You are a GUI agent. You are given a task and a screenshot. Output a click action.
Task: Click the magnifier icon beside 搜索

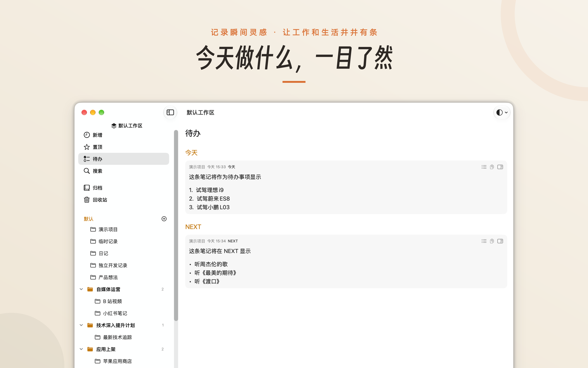click(x=87, y=171)
